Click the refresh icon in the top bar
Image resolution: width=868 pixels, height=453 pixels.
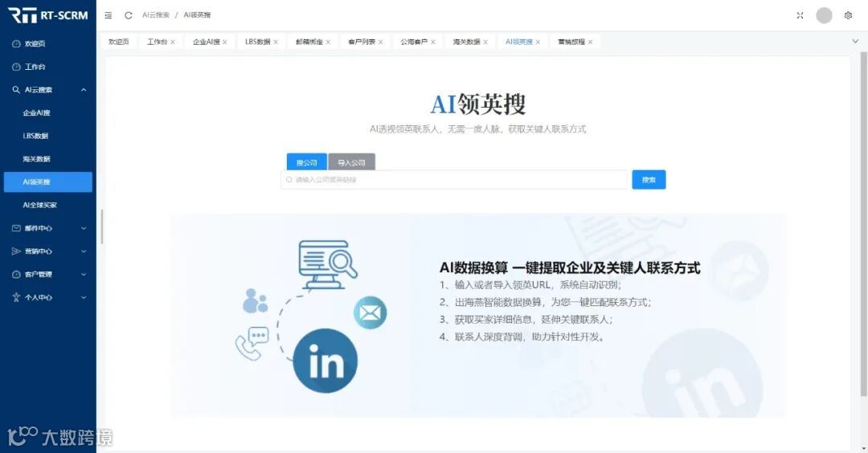coord(129,15)
